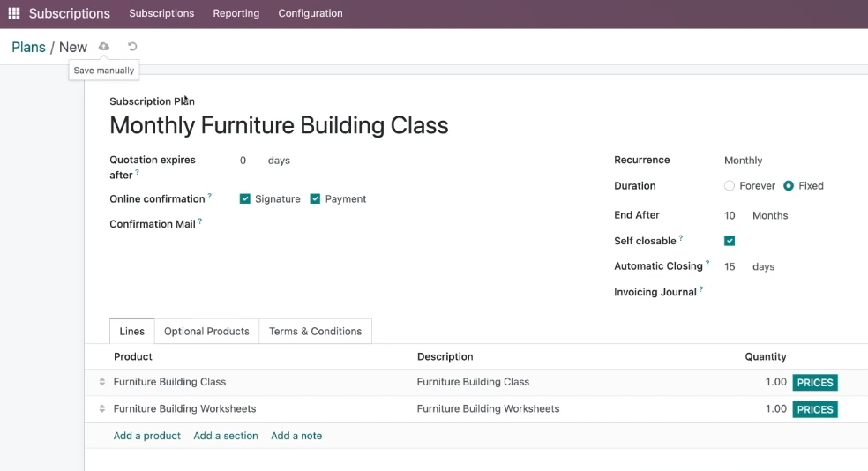Uncheck the Signature checkbox
The image size is (868, 471).
pyautogui.click(x=244, y=198)
